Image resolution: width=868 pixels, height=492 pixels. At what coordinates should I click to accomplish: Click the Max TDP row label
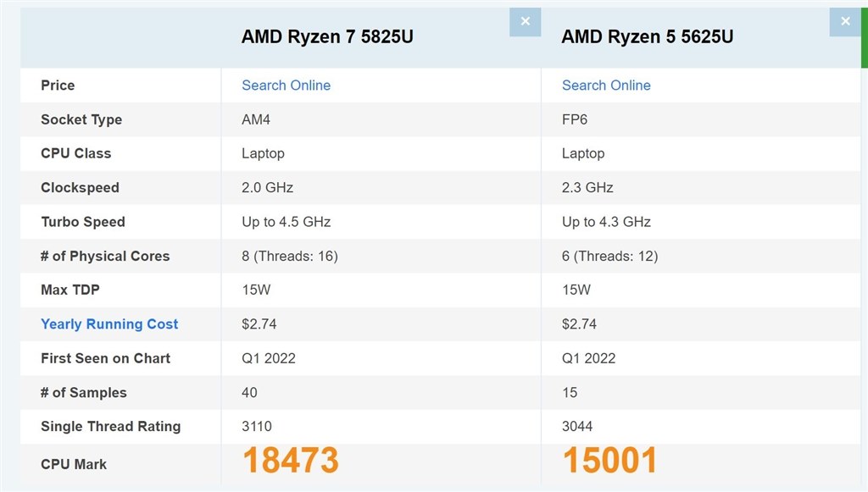pos(71,290)
